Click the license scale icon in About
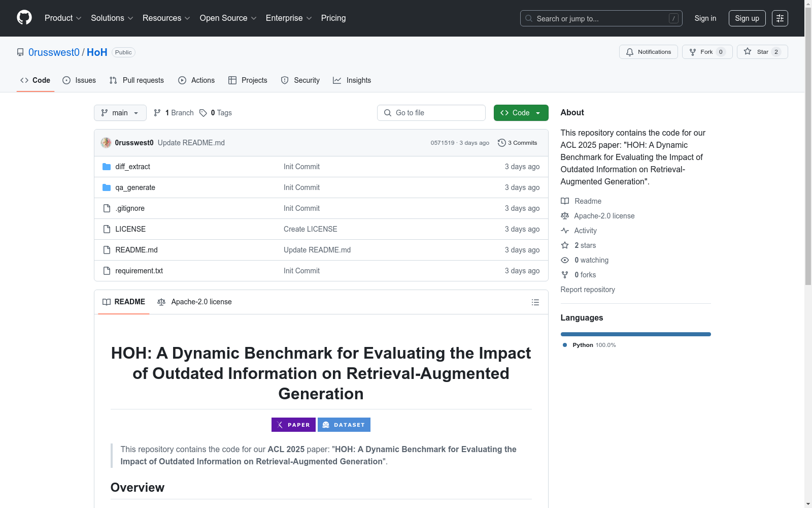Screen dimensions: 812x508 pos(565,216)
